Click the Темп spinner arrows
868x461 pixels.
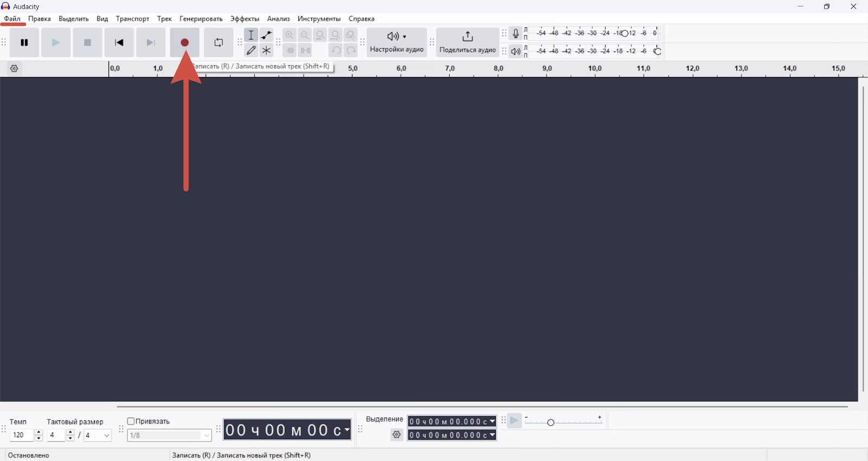click(39, 436)
